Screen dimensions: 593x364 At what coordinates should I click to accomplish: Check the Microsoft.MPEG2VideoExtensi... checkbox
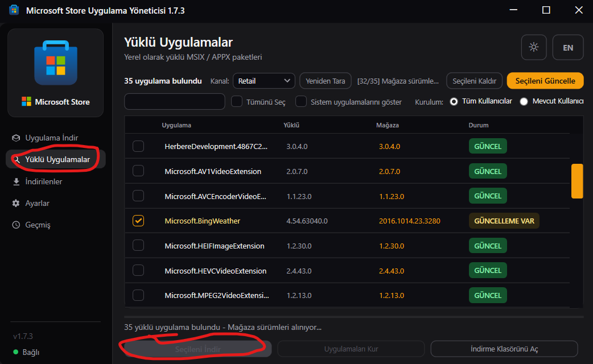tap(138, 295)
